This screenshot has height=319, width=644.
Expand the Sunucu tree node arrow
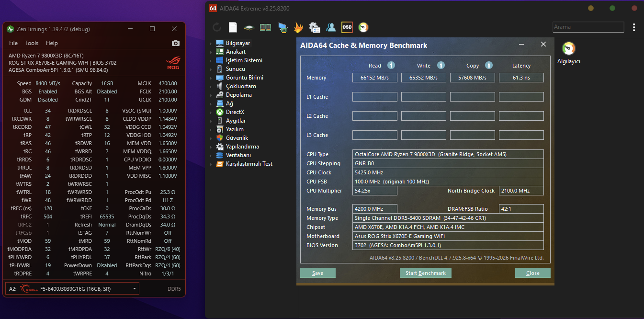pyautogui.click(x=211, y=69)
